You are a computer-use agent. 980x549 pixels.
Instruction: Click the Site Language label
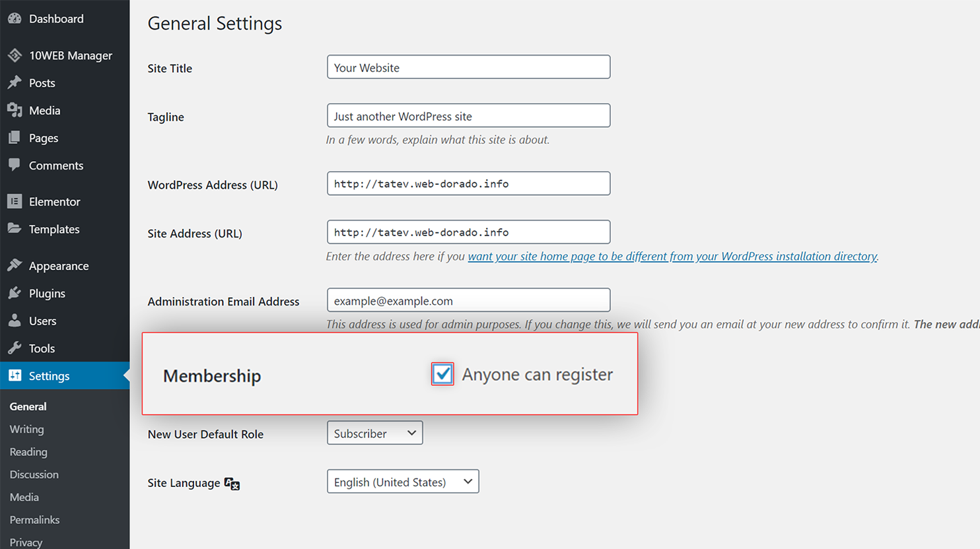(x=184, y=483)
